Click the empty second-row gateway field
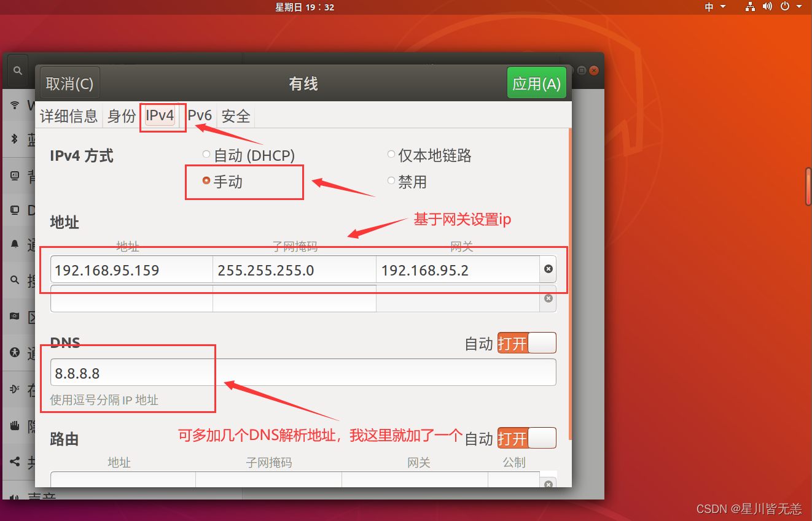Image resolution: width=812 pixels, height=521 pixels. point(458,298)
